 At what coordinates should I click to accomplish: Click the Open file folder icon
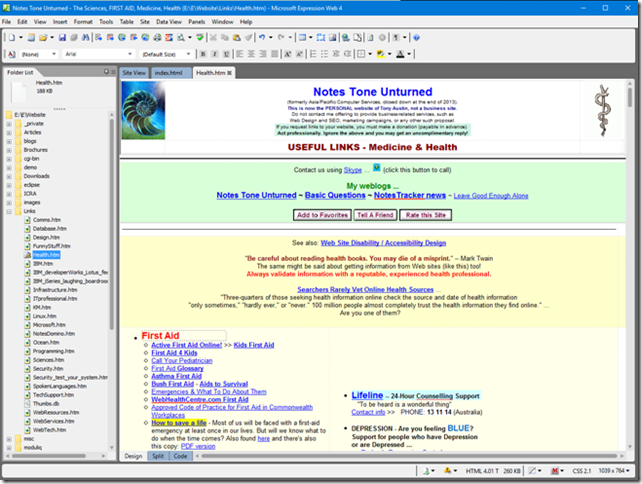[x=43, y=38]
